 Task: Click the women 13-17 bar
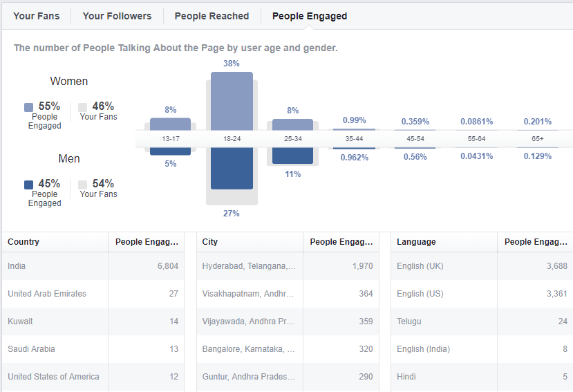coord(170,124)
